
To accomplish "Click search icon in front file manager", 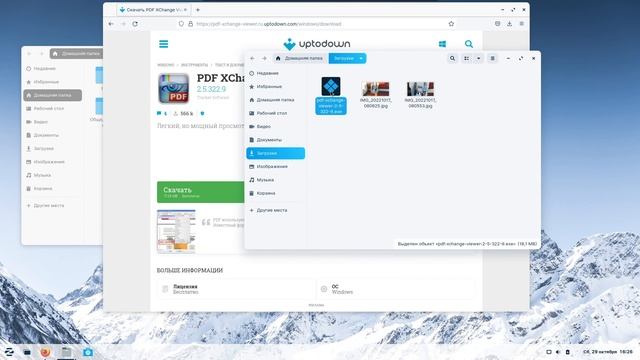I will tap(452, 58).
